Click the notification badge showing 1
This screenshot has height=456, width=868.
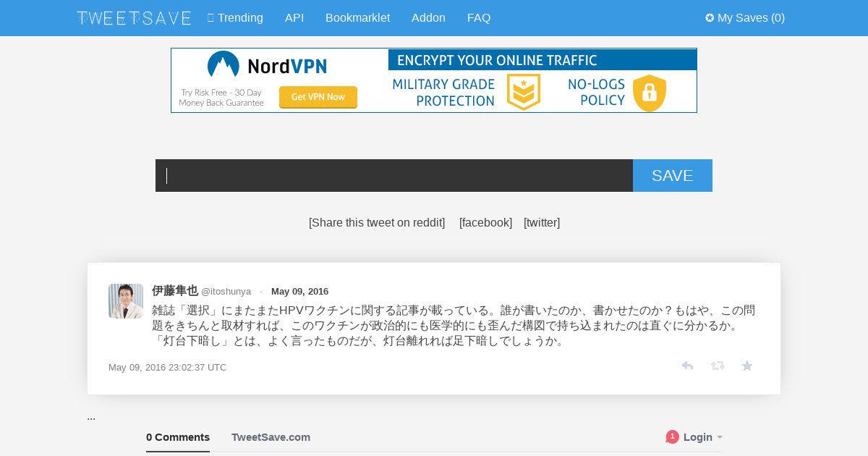673,437
